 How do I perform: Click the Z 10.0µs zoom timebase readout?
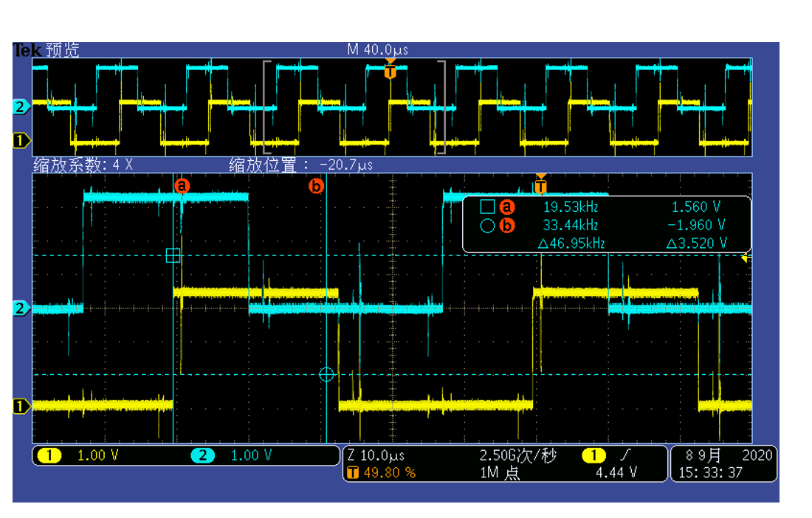pos(376,456)
